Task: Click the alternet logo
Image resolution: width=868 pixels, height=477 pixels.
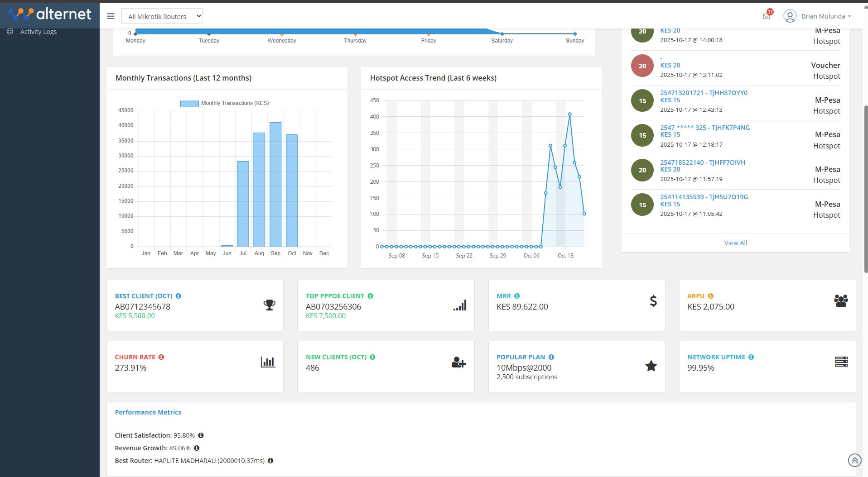Action: 50,14
